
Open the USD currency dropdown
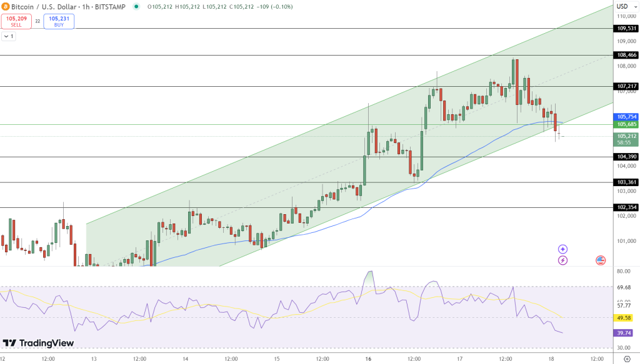click(625, 6)
